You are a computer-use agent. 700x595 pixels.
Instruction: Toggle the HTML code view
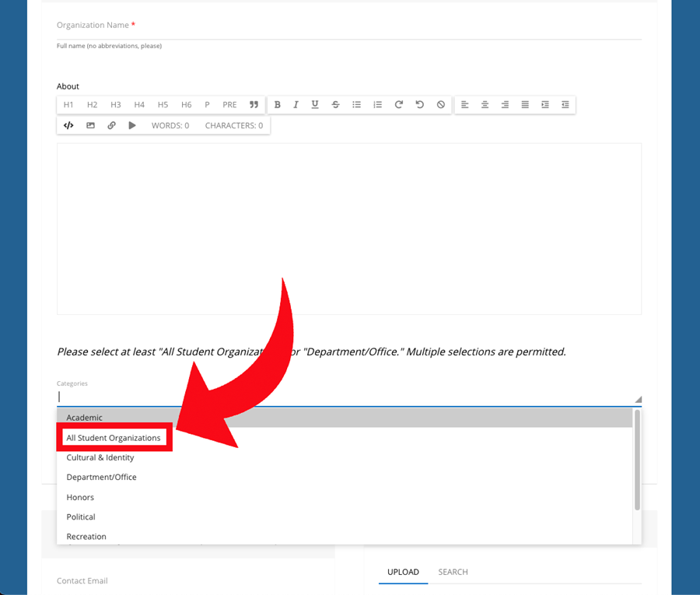[68, 125]
